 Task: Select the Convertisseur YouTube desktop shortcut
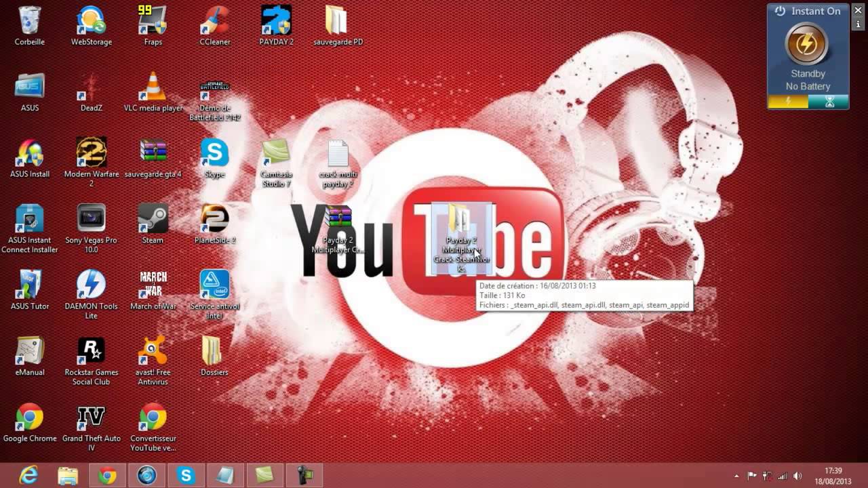153,428
